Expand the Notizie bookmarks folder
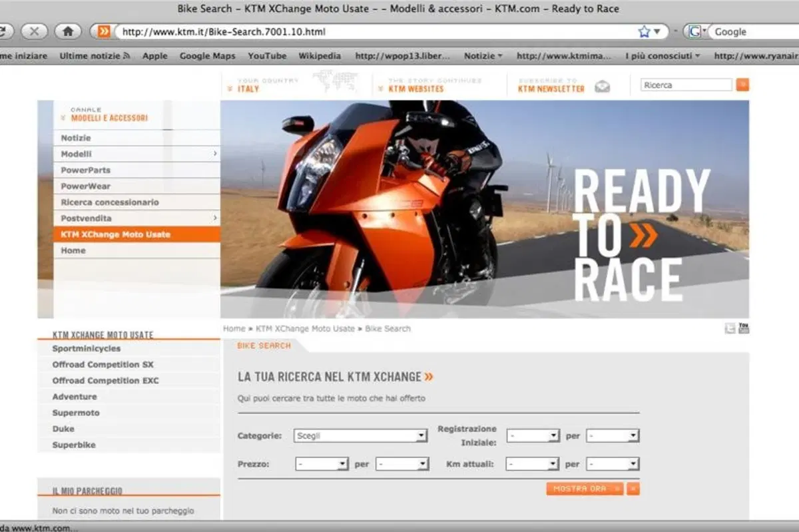The image size is (799, 532). 483,56
